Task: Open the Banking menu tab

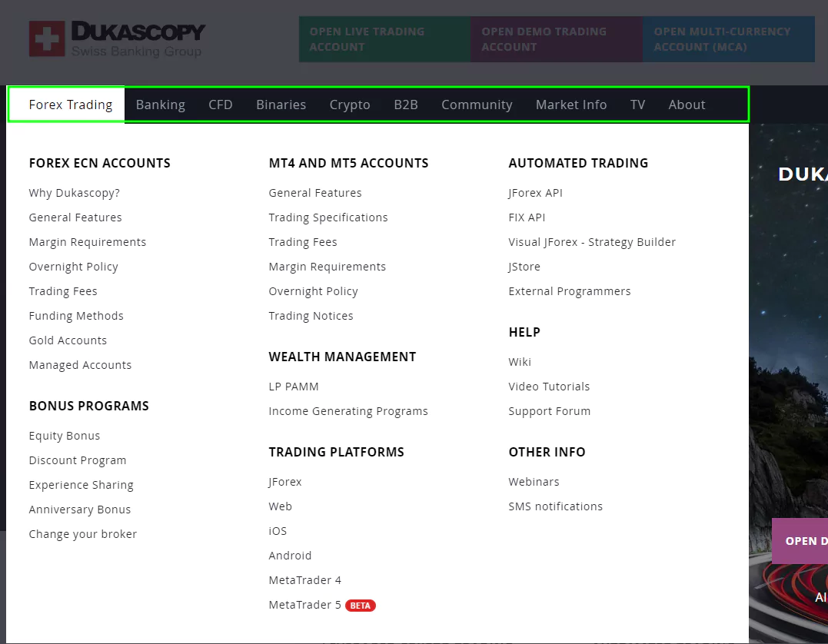Action: point(160,105)
